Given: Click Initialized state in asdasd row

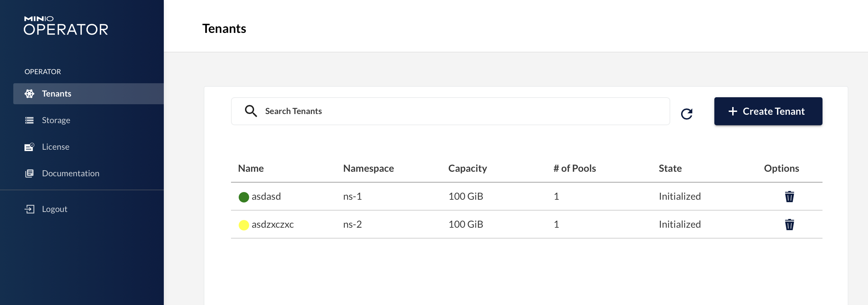Looking at the screenshot, I should (x=680, y=197).
